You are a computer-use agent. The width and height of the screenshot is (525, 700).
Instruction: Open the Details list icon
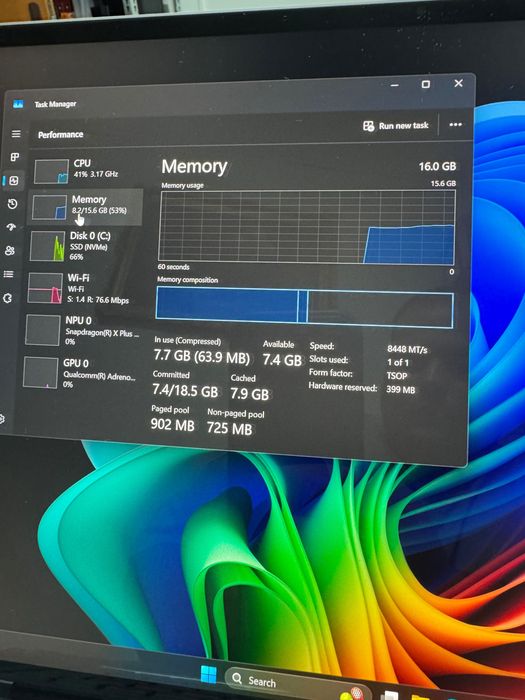tap(8, 274)
